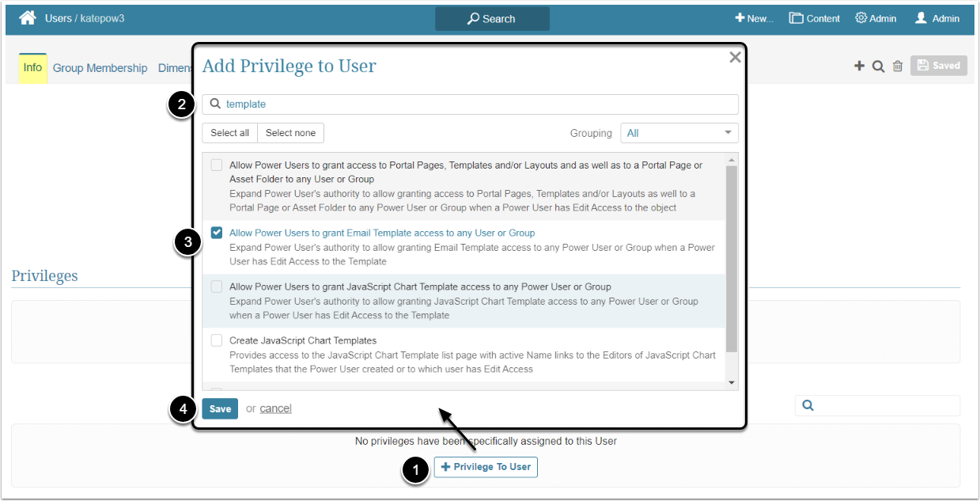Click the Saved button
Screen dimensions: 980x501
[x=939, y=66]
